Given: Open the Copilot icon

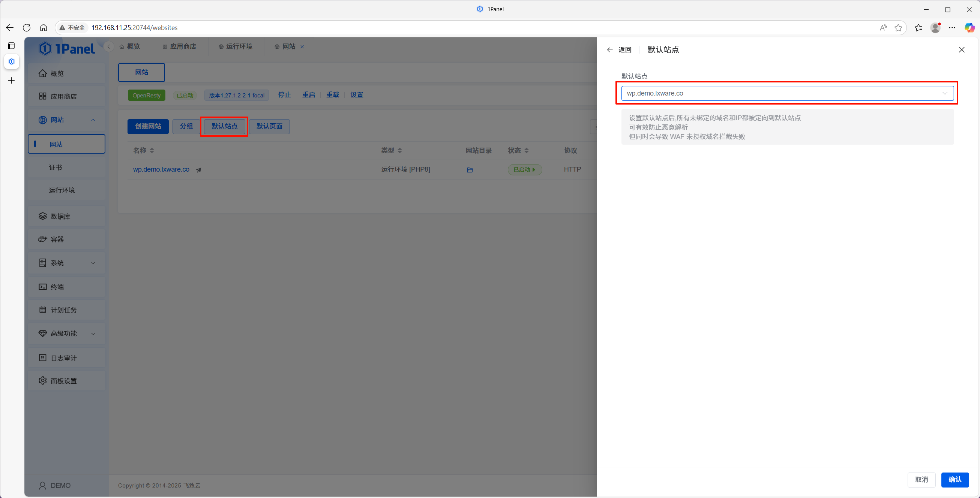Looking at the screenshot, I should click(969, 27).
